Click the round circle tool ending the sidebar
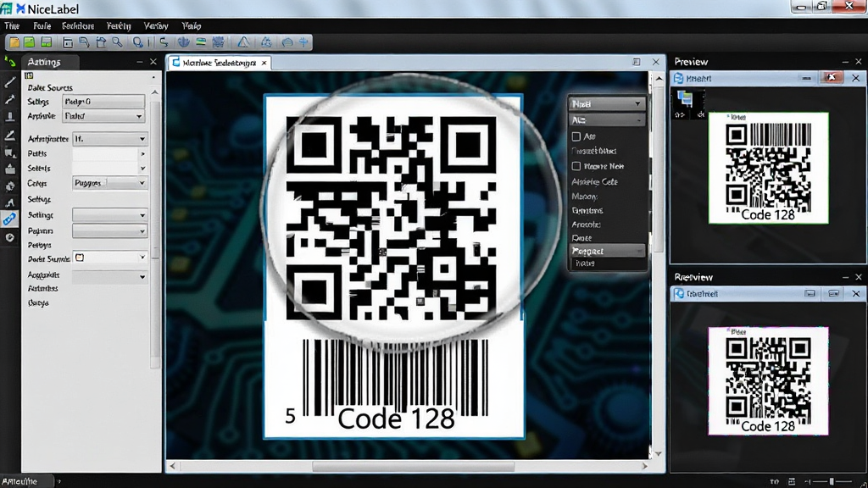 tap(10, 237)
